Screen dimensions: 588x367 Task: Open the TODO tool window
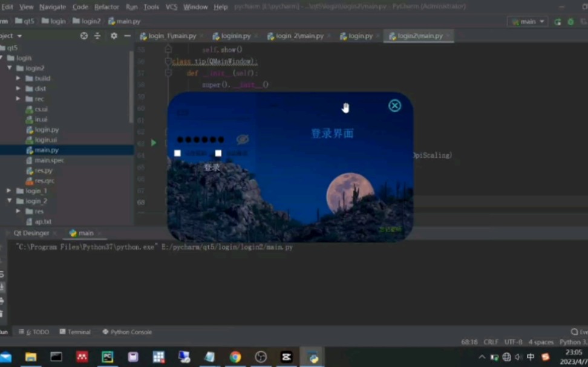coord(34,332)
